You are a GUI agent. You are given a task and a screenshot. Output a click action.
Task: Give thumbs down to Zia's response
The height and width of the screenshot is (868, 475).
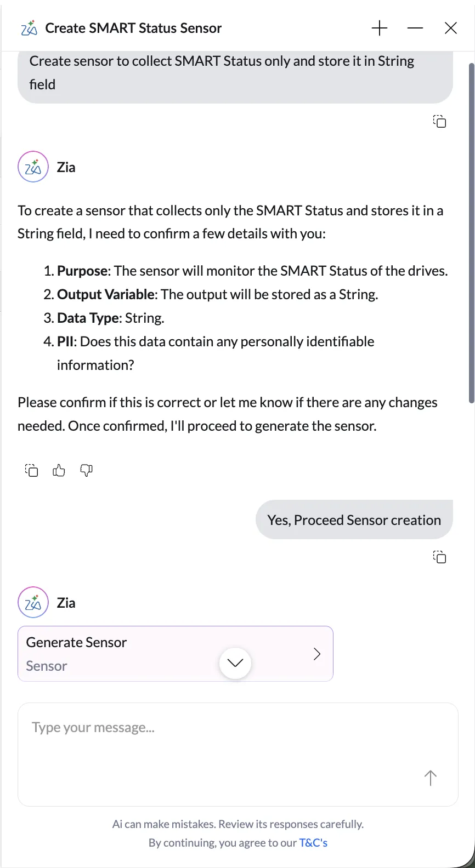point(86,470)
